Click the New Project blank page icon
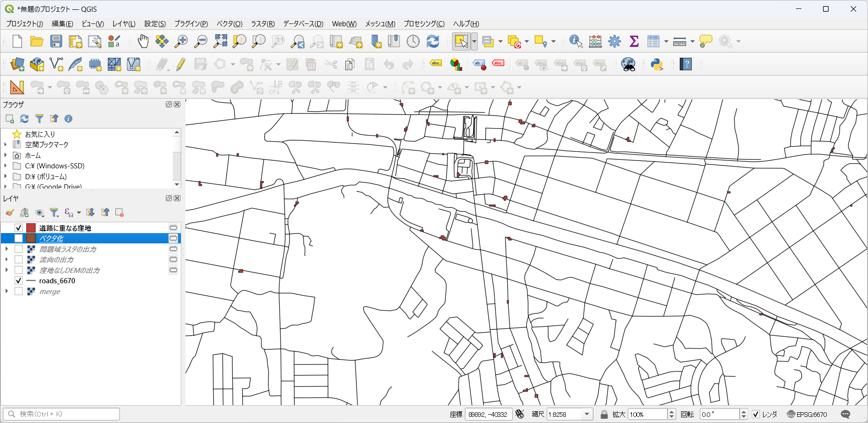Image resolution: width=868 pixels, height=423 pixels. (17, 41)
